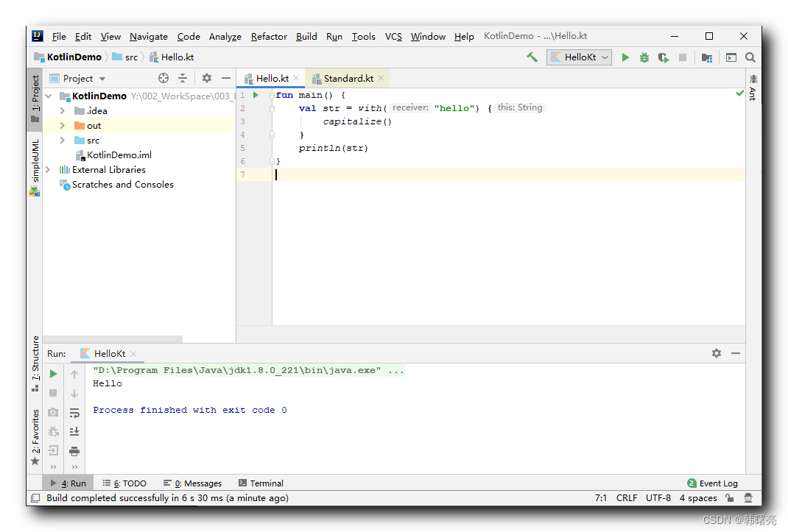Expand the .idea folder

[63, 110]
